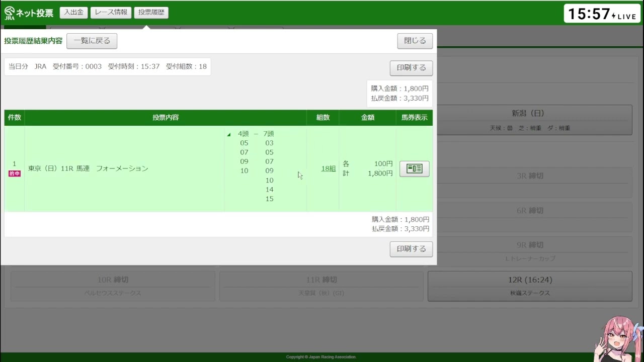Open the 入出金 menu

(73, 13)
